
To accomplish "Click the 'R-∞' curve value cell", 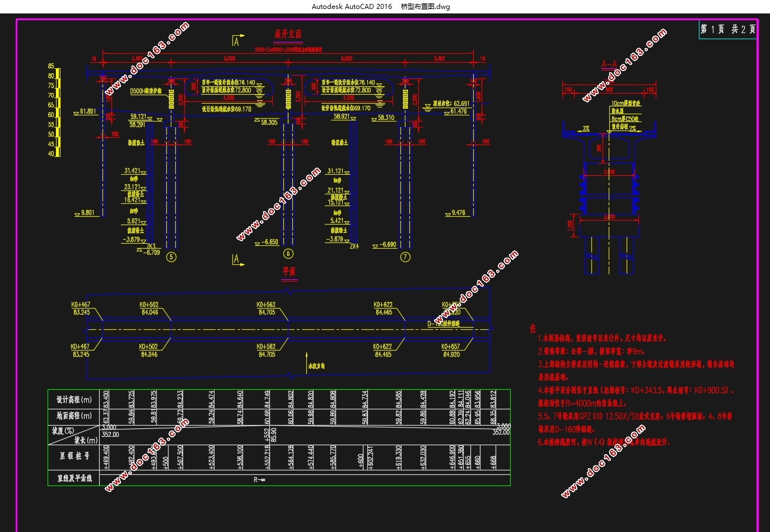I will tap(259, 480).
